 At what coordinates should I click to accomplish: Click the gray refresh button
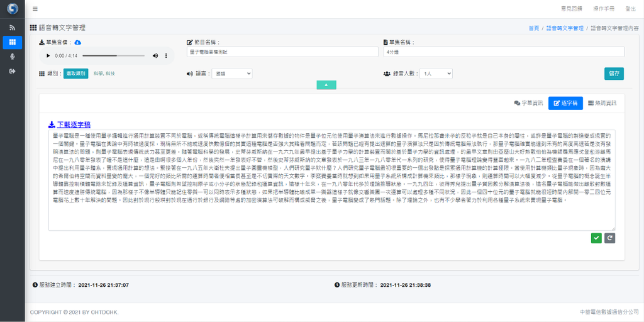(x=610, y=238)
